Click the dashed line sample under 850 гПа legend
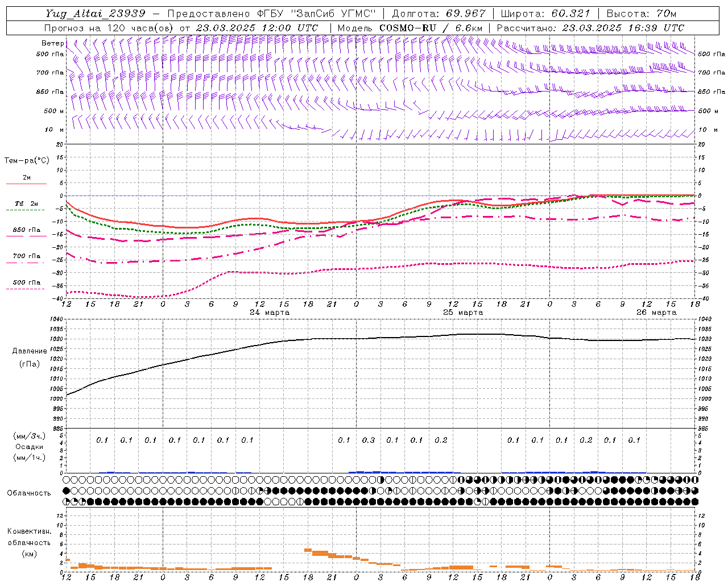The width and height of the screenshot is (728, 582). (x=26, y=236)
